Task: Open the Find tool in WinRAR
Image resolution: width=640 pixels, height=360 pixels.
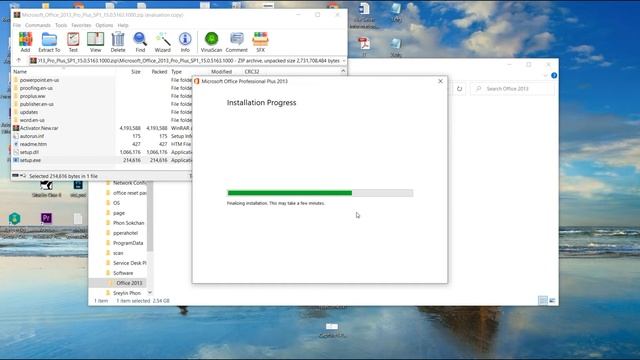Action: (x=140, y=42)
